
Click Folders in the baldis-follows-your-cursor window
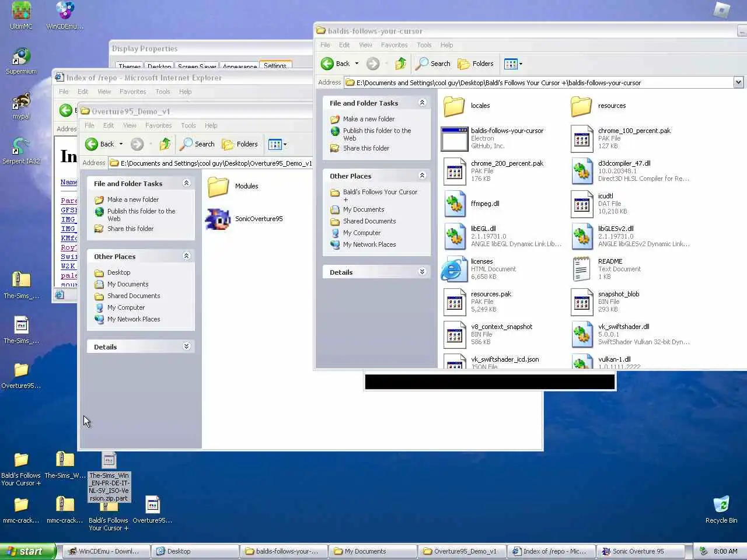[x=476, y=64]
